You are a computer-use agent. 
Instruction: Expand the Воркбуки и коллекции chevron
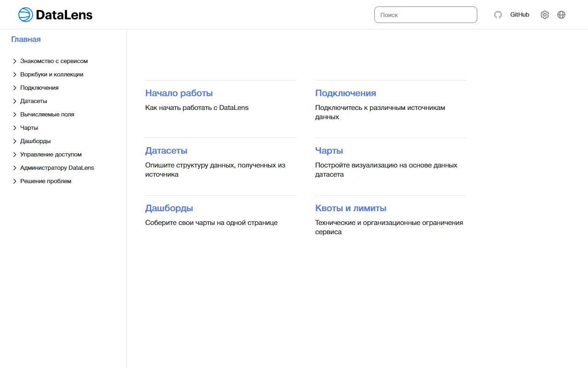pos(15,75)
